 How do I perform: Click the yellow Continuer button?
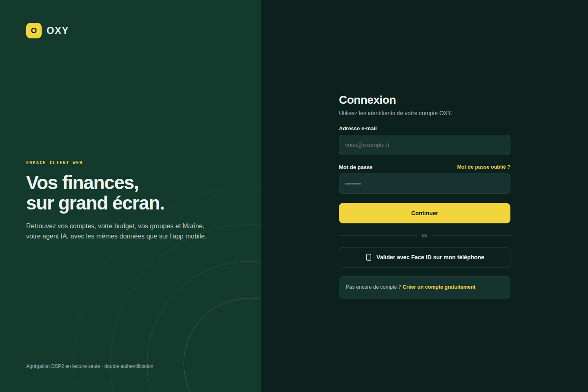tap(425, 213)
